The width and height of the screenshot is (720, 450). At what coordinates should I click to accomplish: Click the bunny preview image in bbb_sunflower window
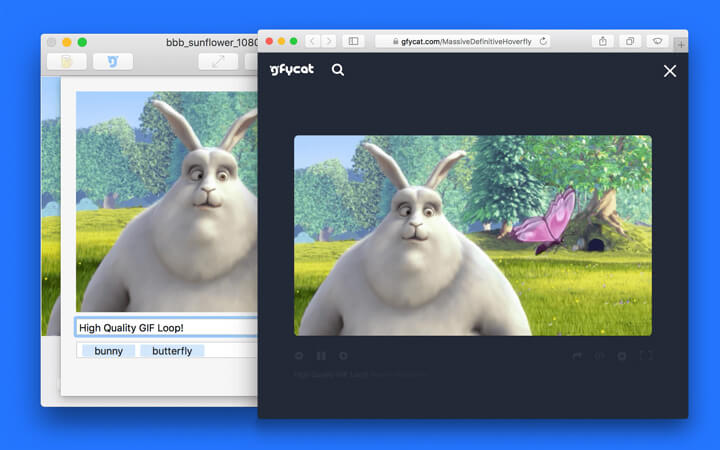click(x=167, y=202)
